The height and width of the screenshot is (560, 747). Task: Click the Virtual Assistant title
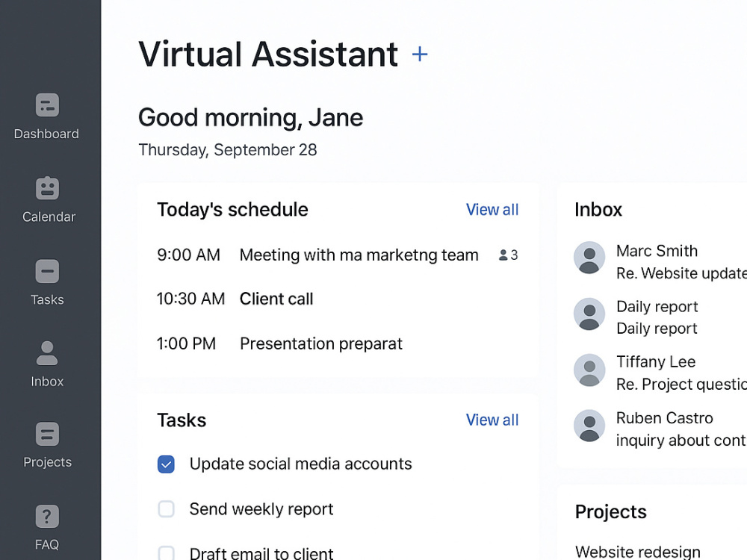point(268,55)
